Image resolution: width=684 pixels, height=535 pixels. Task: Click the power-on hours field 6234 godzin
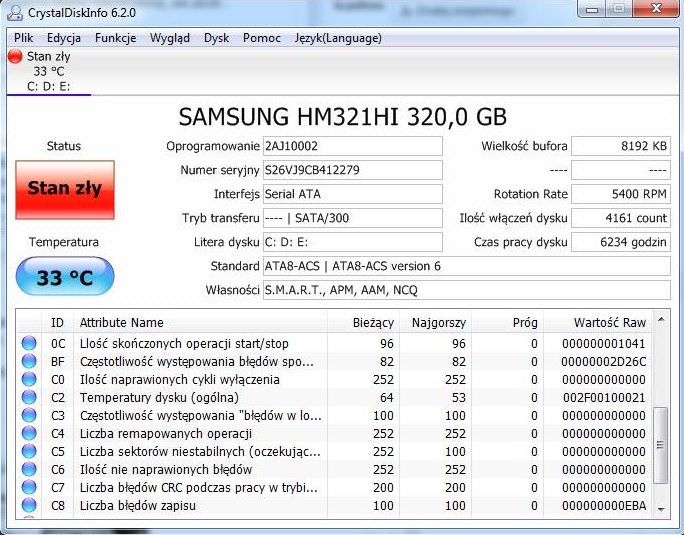(x=621, y=242)
